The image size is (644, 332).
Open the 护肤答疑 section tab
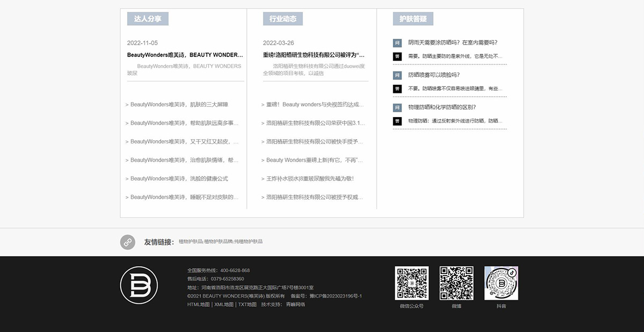pyautogui.click(x=413, y=19)
